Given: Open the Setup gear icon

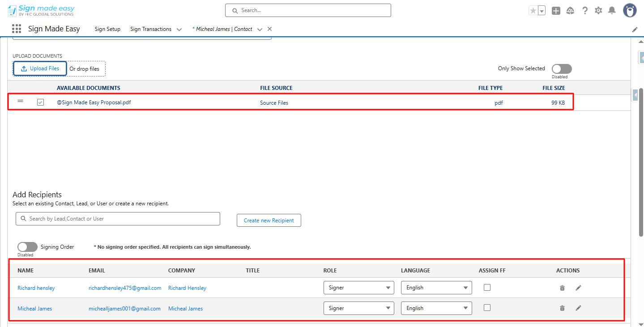Looking at the screenshot, I should (598, 11).
